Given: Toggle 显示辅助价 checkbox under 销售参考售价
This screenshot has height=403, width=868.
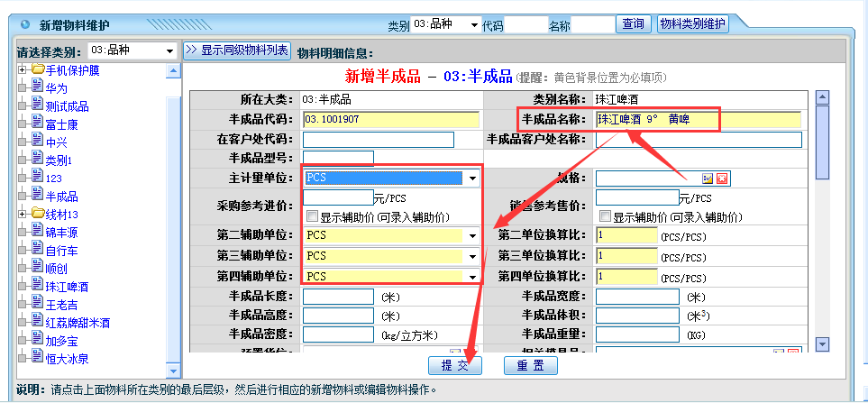Looking at the screenshot, I should click(606, 216).
